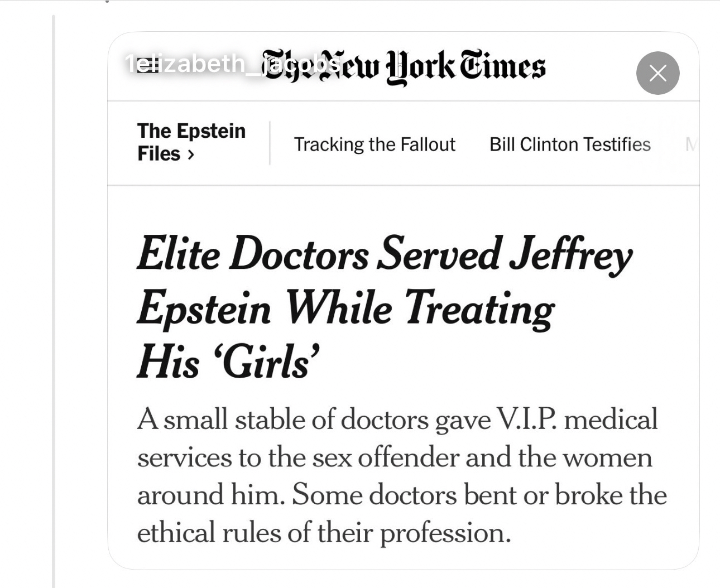
Task: Click the article summary paragraph
Action: tap(402, 476)
